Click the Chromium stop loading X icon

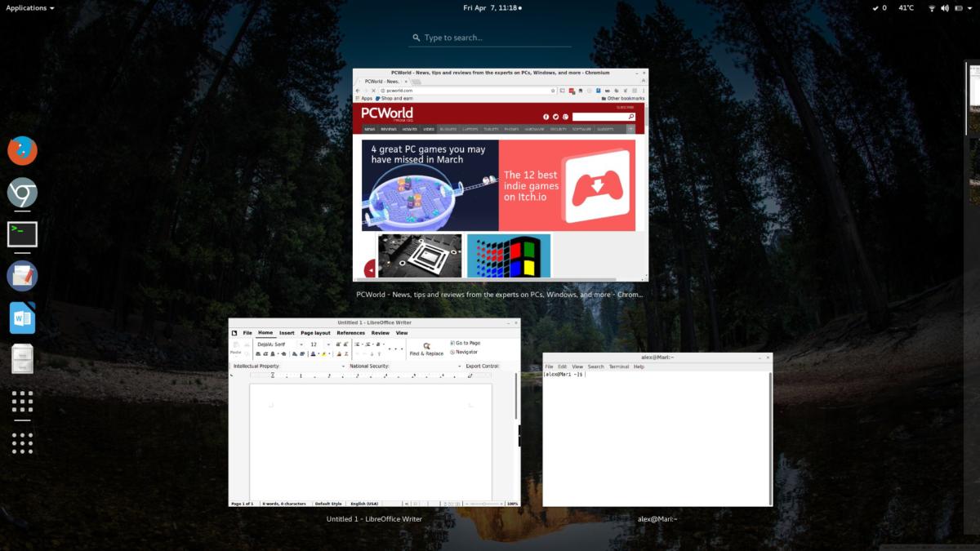(373, 91)
